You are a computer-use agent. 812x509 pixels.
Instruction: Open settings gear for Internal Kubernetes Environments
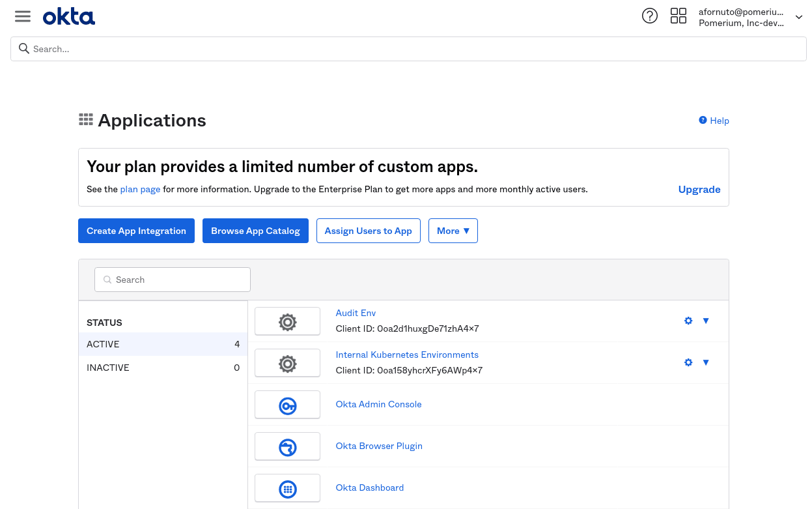click(x=688, y=362)
